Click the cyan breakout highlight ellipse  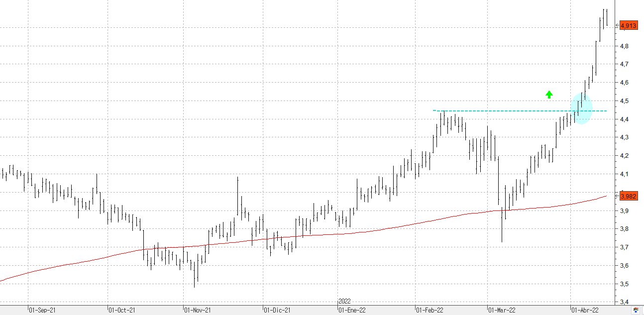pos(581,108)
